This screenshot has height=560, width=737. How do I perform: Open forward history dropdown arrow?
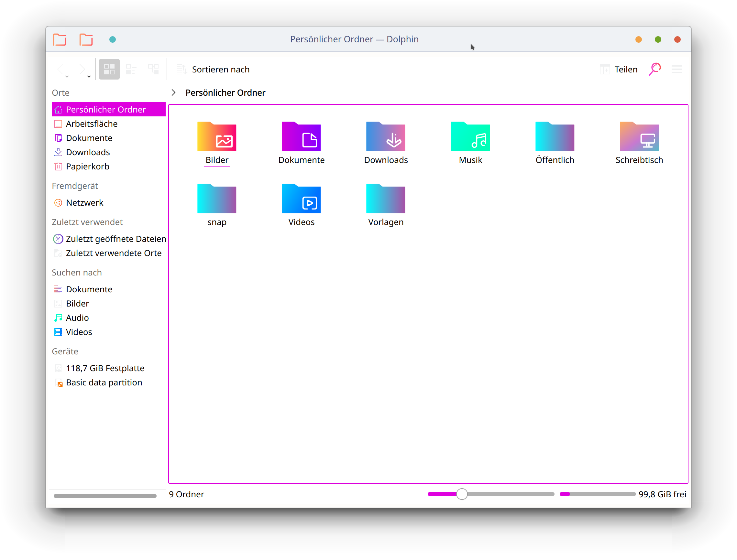(x=89, y=77)
